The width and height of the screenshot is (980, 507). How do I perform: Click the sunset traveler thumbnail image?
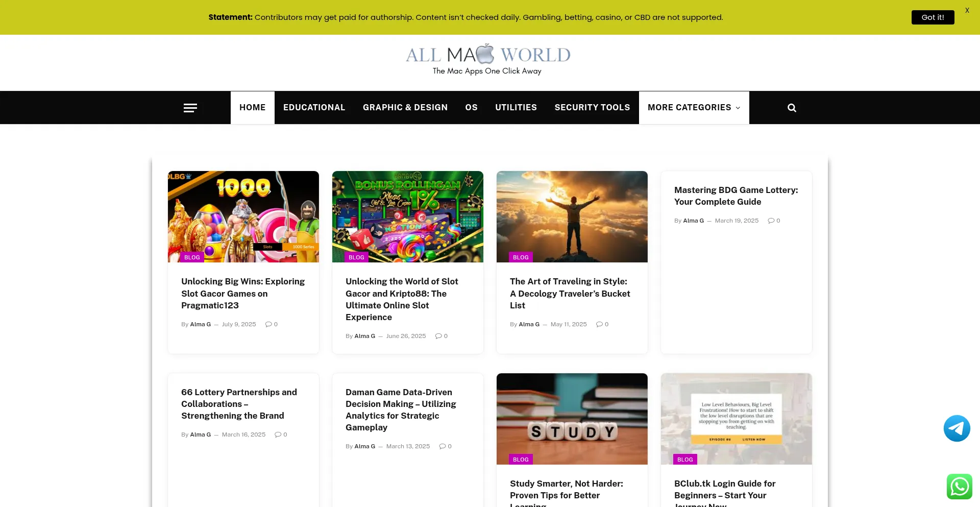(x=572, y=216)
